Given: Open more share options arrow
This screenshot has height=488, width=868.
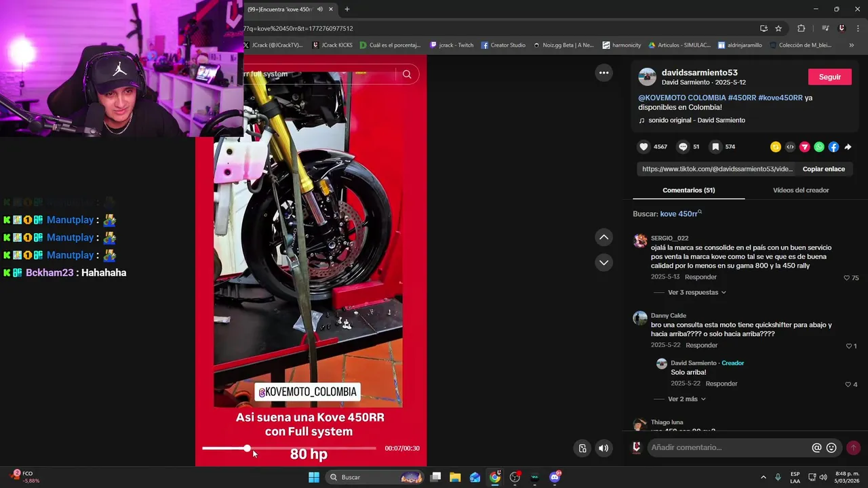Looking at the screenshot, I should tap(848, 146).
